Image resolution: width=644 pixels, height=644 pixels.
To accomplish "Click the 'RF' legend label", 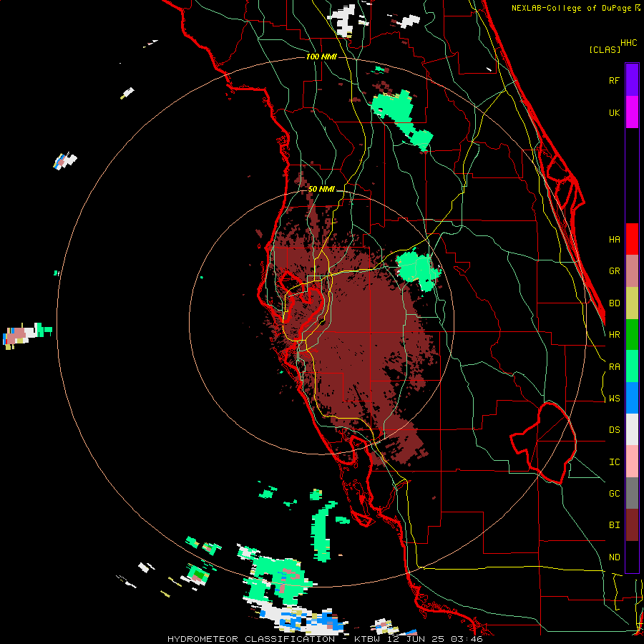I will click(x=614, y=80).
